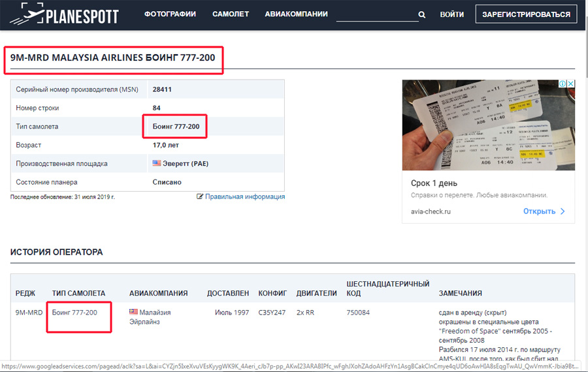This screenshot has width=588, height=372.
Task: Click the ВОЙТИ login link
Action: click(x=452, y=14)
